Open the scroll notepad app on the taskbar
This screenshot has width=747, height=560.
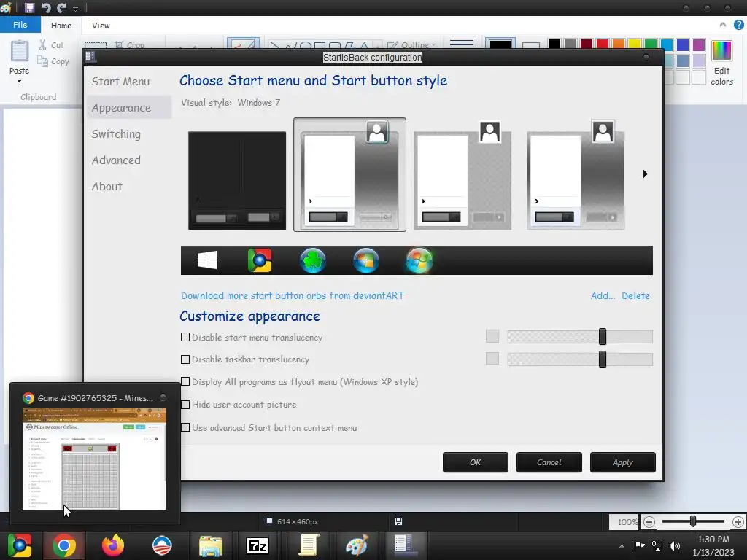[309, 545]
